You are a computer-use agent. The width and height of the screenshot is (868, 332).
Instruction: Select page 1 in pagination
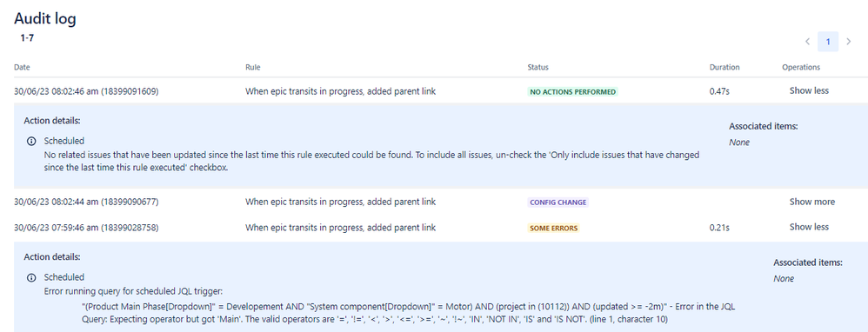828,42
